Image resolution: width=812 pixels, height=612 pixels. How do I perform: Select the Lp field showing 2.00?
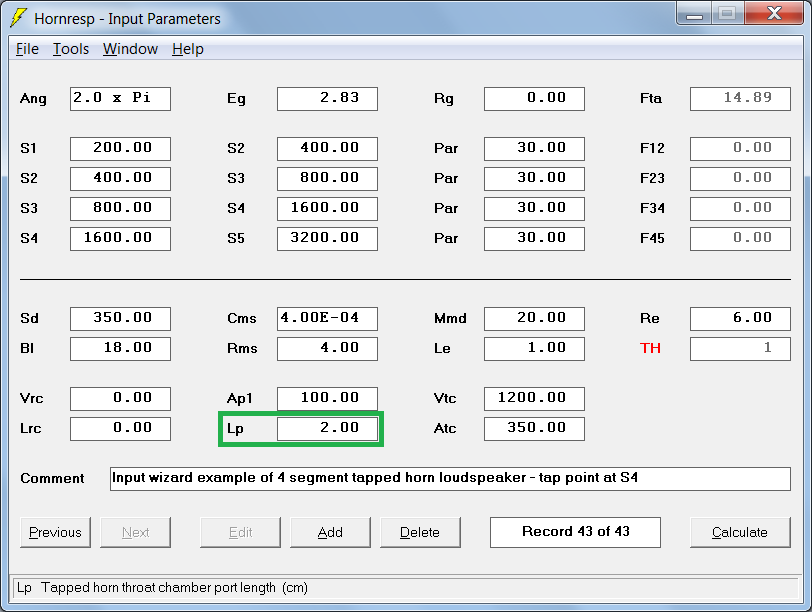[x=327, y=429]
